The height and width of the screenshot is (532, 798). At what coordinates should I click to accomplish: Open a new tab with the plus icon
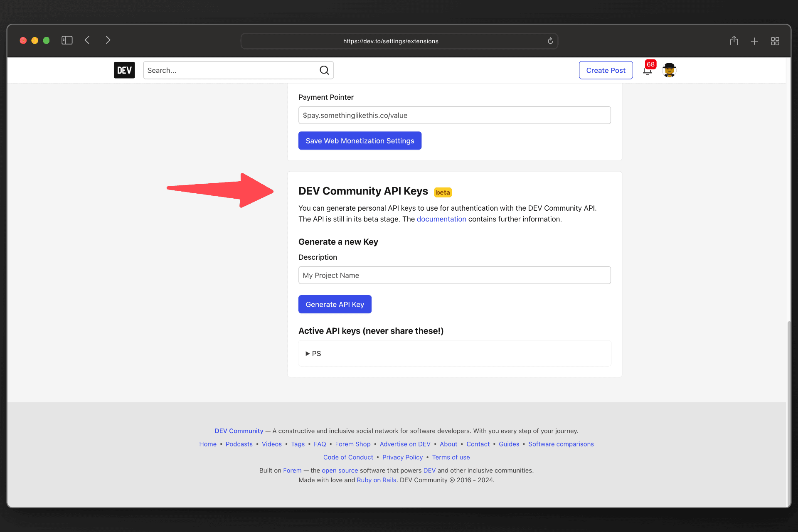coord(754,41)
